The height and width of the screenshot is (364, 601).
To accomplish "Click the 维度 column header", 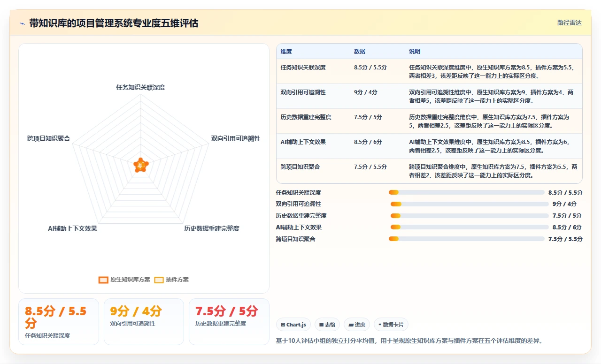I will tap(286, 52).
